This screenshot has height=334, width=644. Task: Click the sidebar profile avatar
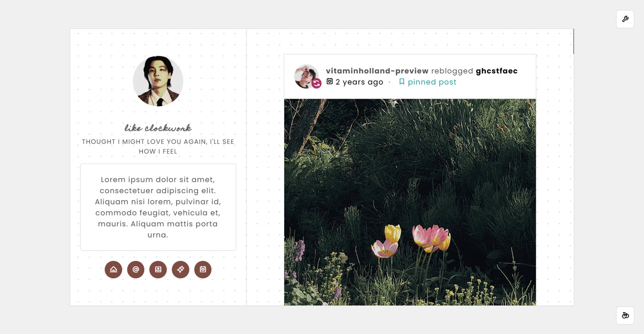(158, 81)
